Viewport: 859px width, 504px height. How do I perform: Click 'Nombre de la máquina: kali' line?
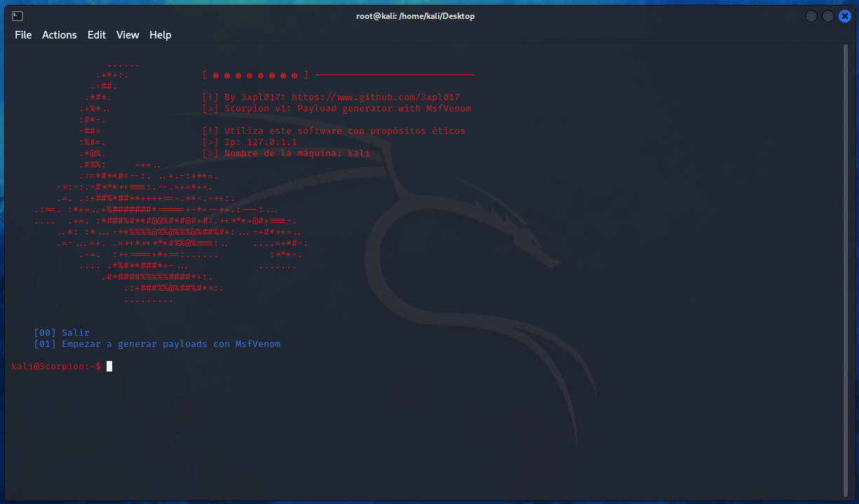click(286, 154)
